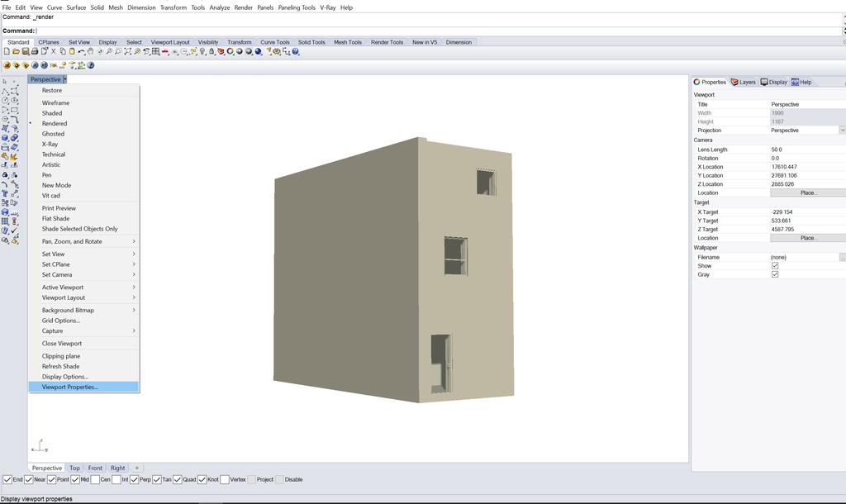Expand the Set Camera submenu
This screenshot has width=846, height=504.
pyautogui.click(x=83, y=274)
